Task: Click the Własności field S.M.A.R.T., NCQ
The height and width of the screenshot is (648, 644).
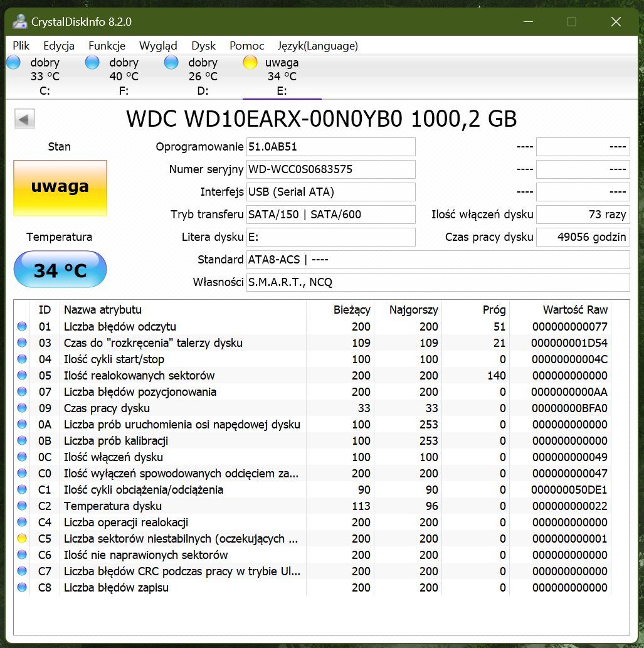Action: coord(438,282)
